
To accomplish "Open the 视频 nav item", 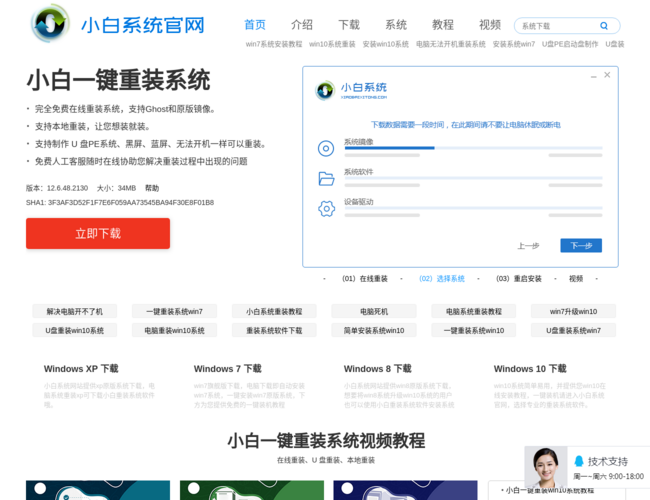I will [x=490, y=25].
